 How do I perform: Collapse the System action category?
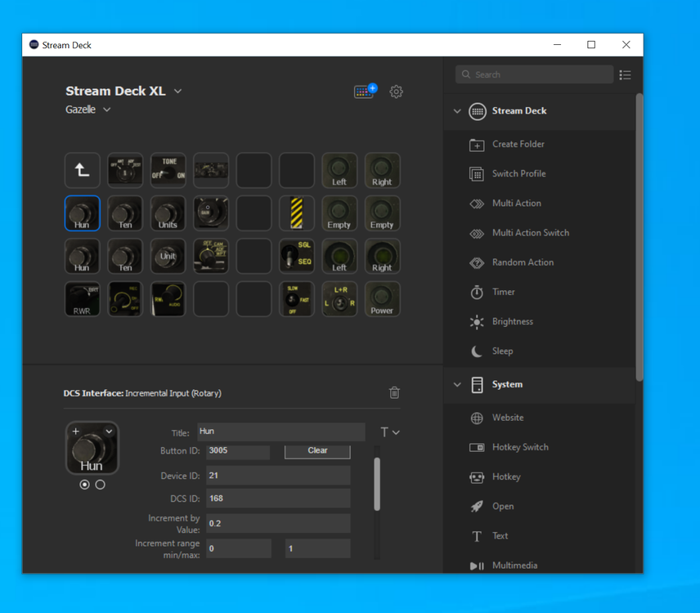[457, 385]
